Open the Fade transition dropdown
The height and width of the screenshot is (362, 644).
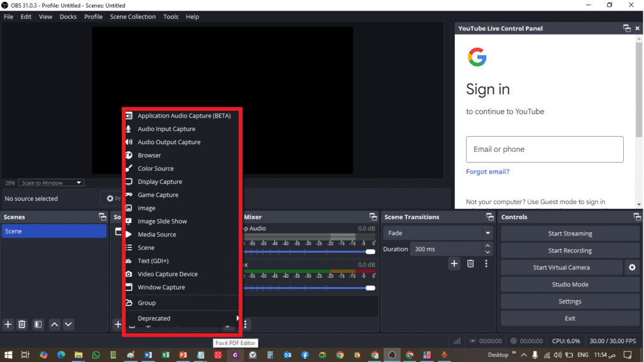(438, 233)
